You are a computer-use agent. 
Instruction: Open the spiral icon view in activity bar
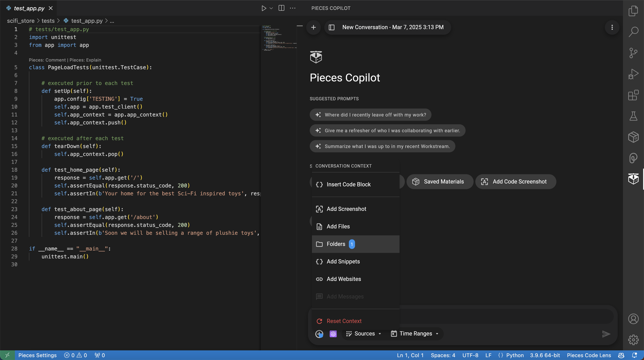(633, 158)
